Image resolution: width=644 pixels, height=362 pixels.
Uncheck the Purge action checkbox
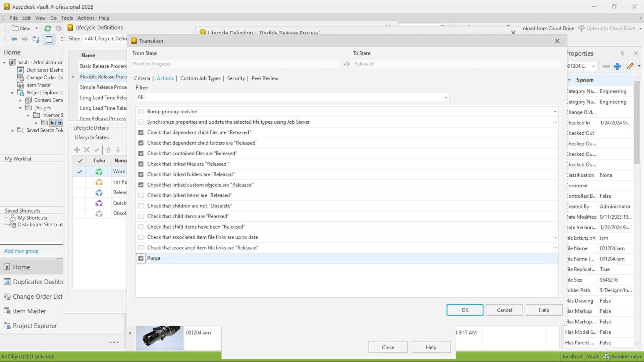click(141, 258)
